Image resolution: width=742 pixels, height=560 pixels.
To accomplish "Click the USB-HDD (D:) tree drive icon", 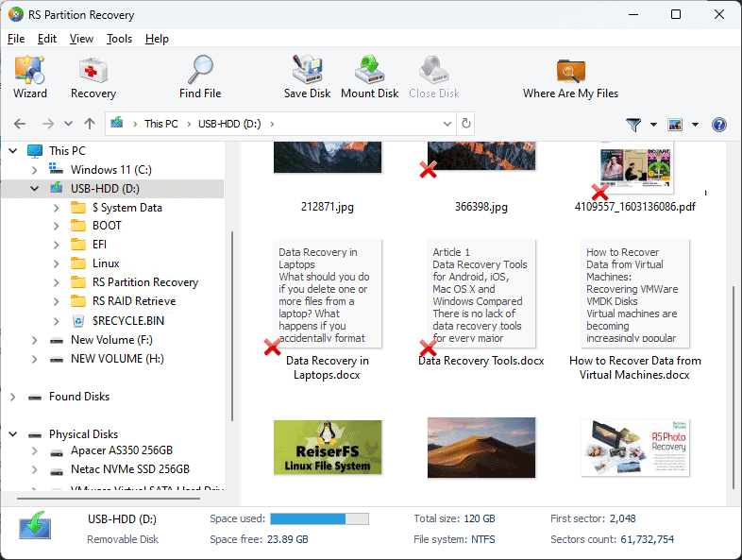I will pyautogui.click(x=57, y=188).
